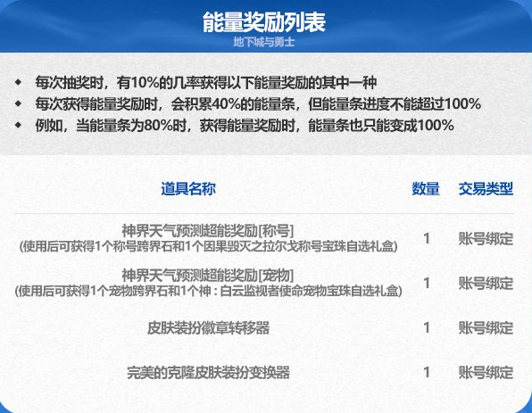Click quantity 1 in 完美的克隆皮肤装扮变换器 row
The width and height of the screenshot is (532, 413).
point(427,372)
